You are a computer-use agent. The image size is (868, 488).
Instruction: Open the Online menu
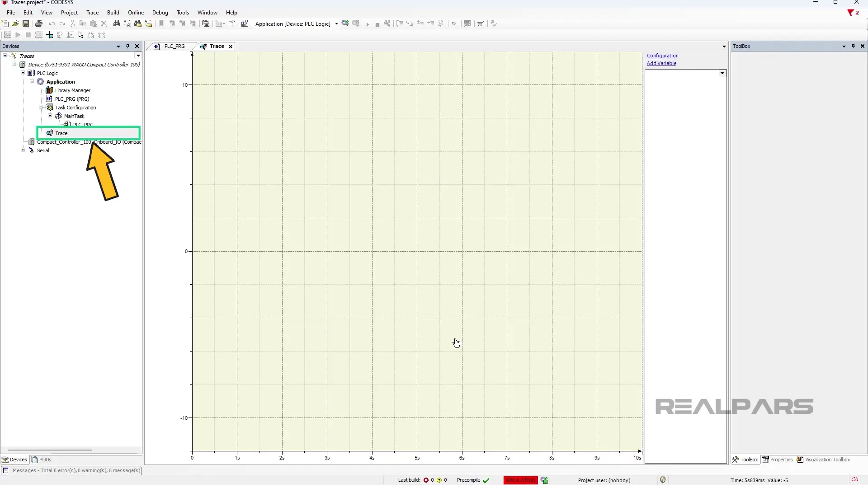click(x=136, y=13)
